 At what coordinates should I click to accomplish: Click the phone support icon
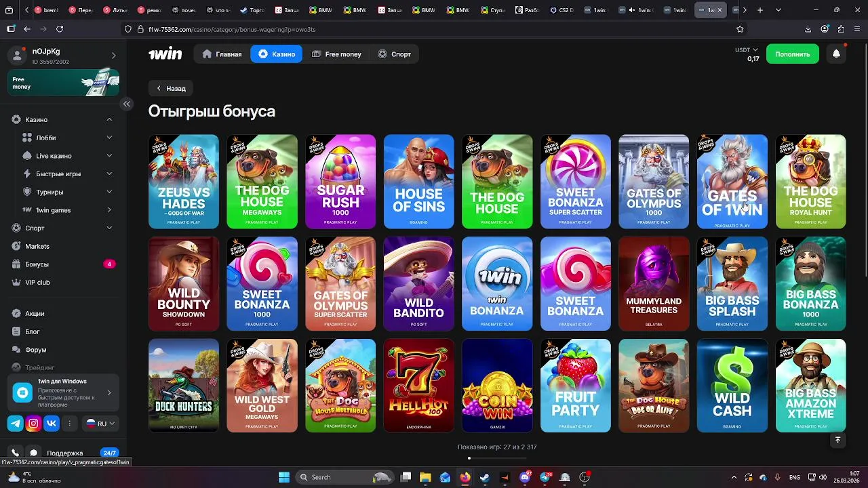coord(15,453)
